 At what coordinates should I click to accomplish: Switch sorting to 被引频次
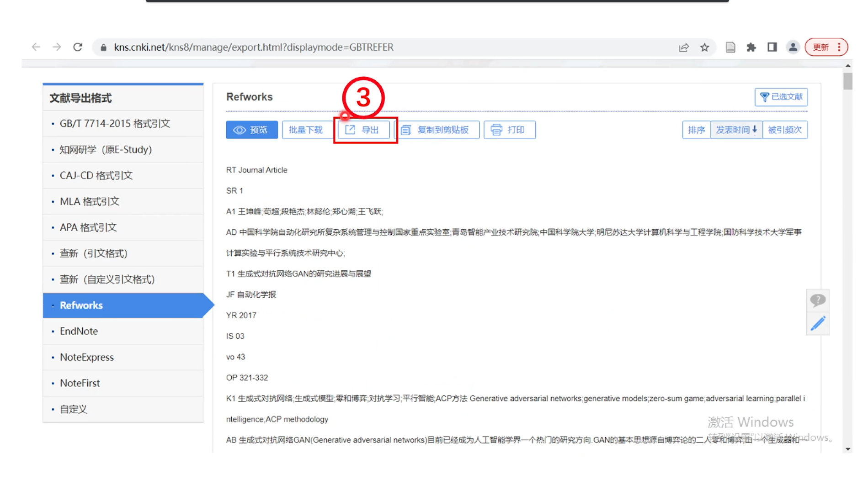785,130
